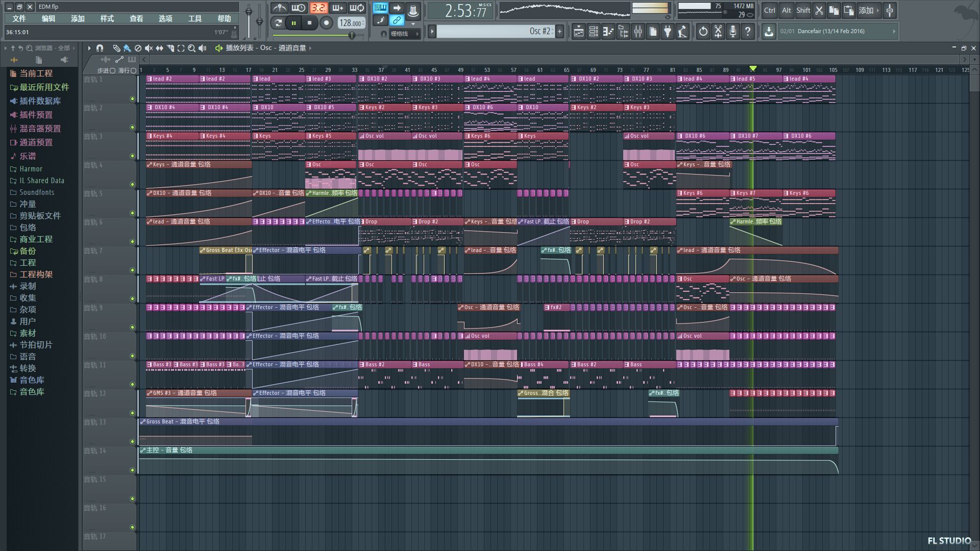Open browser/plugin picker tree icon
The image size is (980, 551).
(x=623, y=32)
